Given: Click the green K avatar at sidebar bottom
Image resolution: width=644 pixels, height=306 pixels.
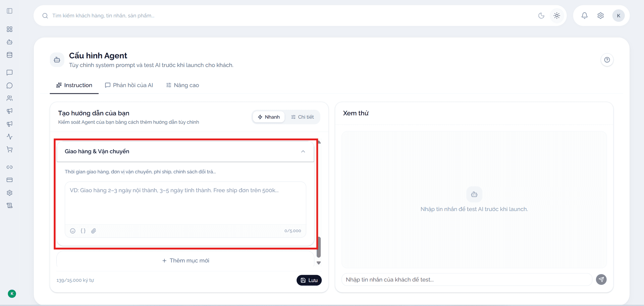Looking at the screenshot, I should pyautogui.click(x=12, y=294).
